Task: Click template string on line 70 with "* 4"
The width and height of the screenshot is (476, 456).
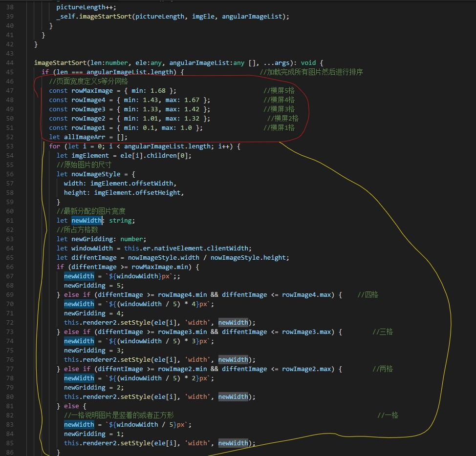Action: coord(158,304)
